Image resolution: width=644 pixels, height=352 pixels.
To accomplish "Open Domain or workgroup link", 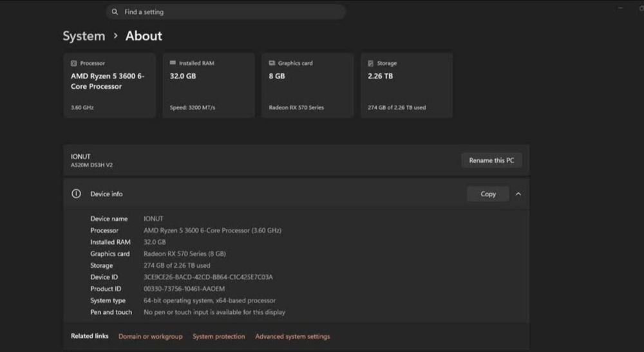I will 150,337.
